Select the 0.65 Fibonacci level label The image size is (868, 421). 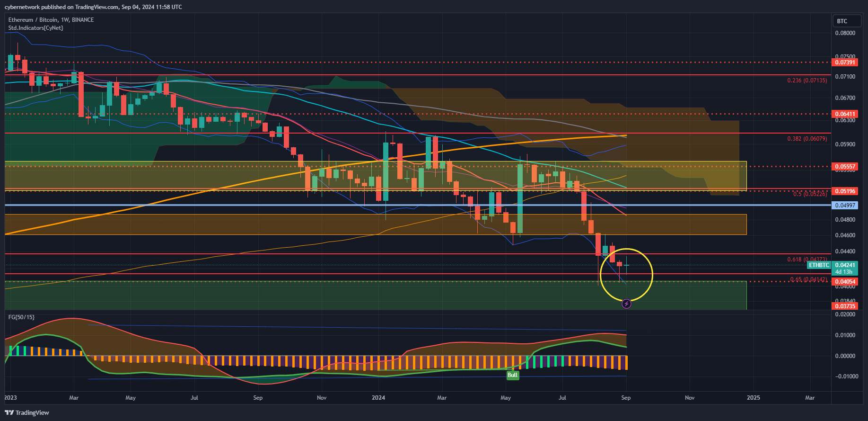click(x=809, y=279)
